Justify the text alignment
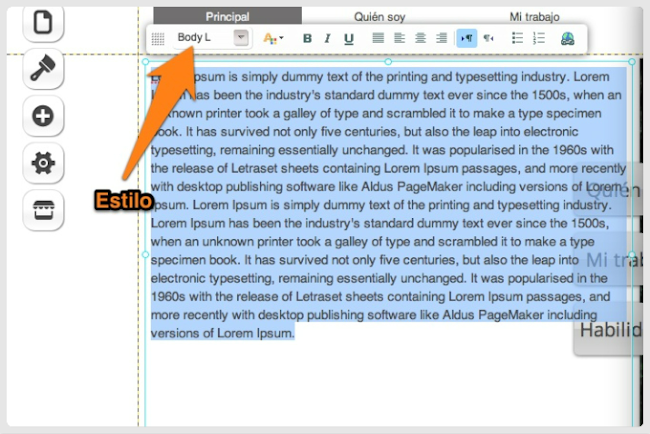 (x=378, y=39)
